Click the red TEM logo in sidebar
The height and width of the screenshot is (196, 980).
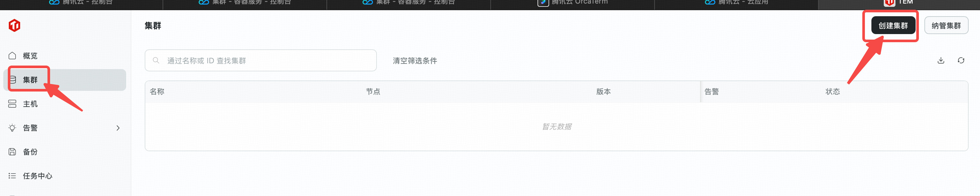point(14,25)
